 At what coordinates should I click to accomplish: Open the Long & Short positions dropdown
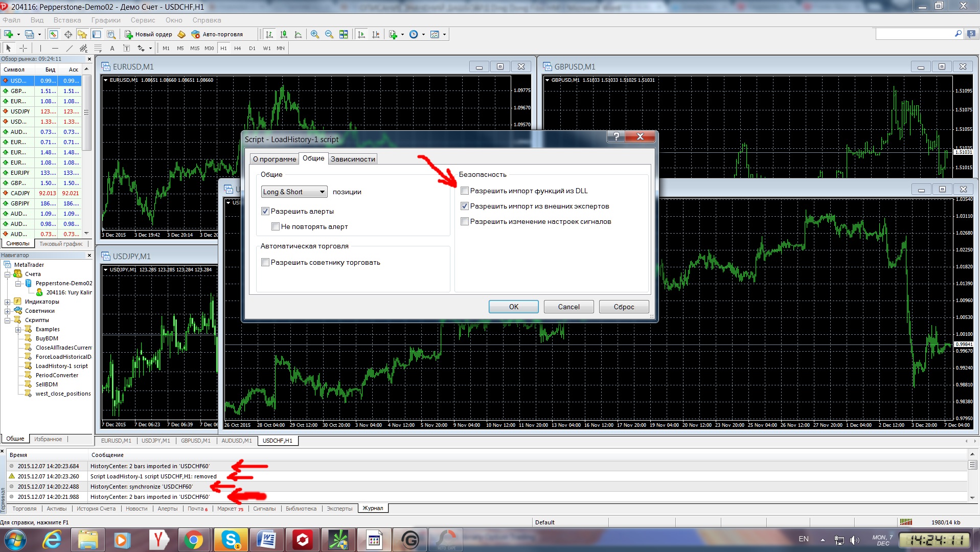tap(294, 192)
